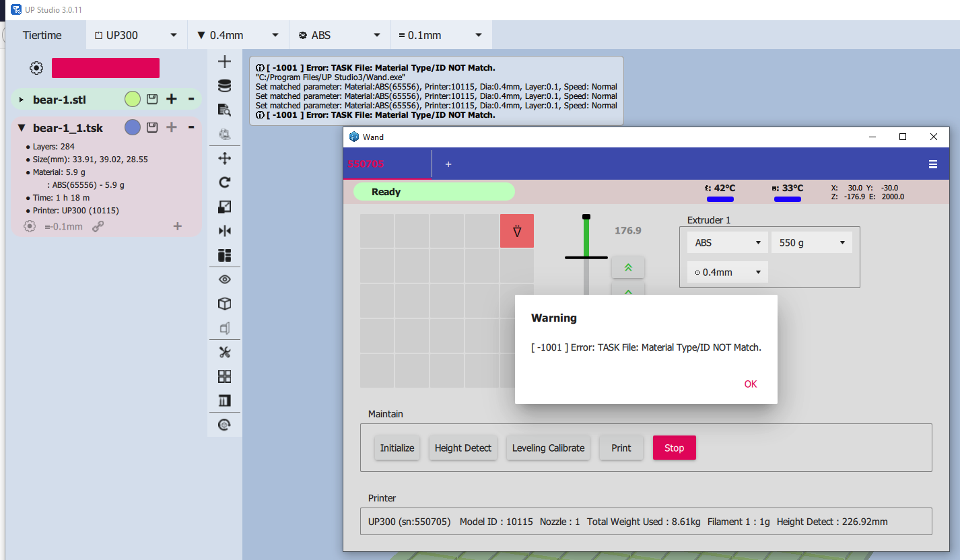Click the Print button in Maintain section
Viewport: 960px width, 560px height.
621,448
